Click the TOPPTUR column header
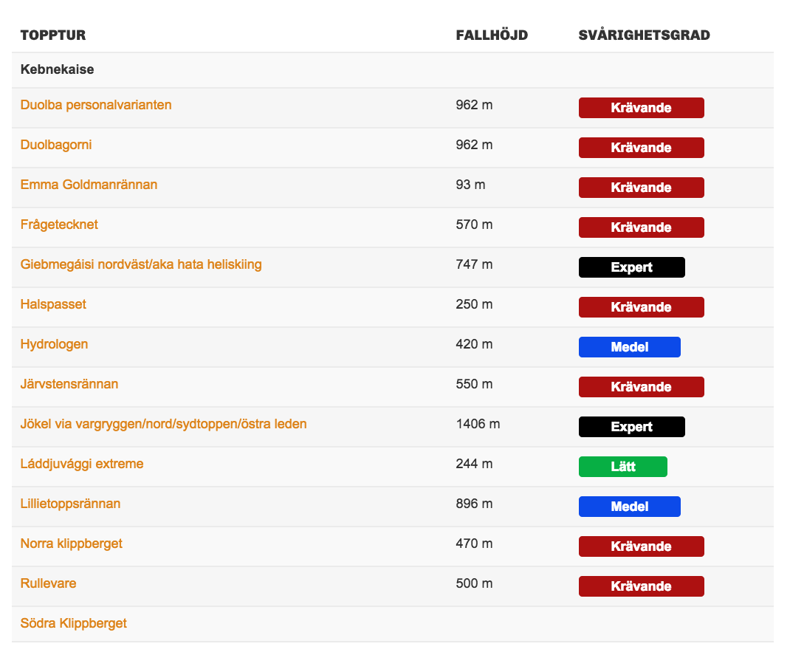790x672 pixels. (53, 35)
